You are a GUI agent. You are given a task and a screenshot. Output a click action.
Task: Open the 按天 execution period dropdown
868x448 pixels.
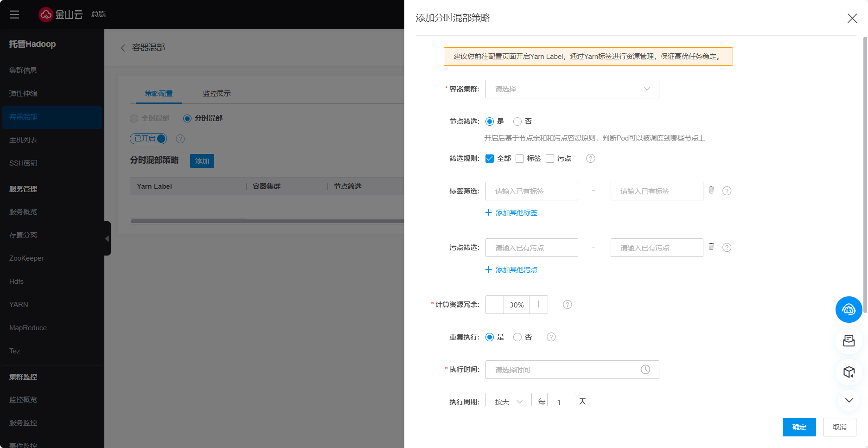(x=508, y=401)
